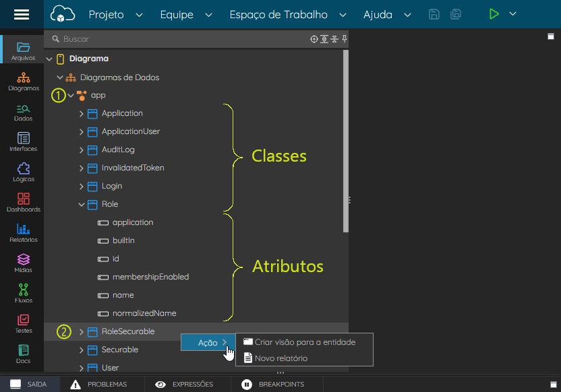Open the run options dropdown arrow

click(512, 14)
